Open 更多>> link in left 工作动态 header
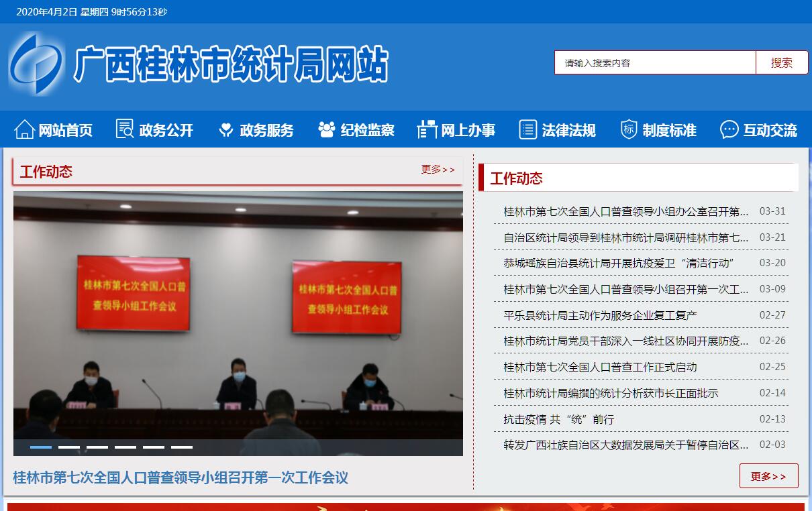The width and height of the screenshot is (812, 511). tap(438, 170)
